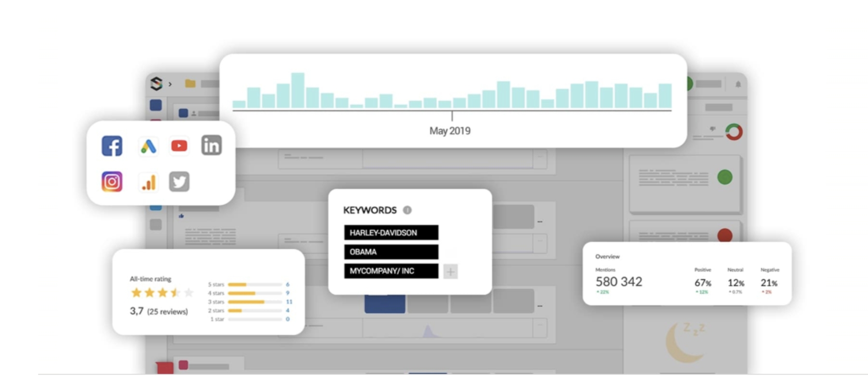This screenshot has height=381, width=868.
Task: Click the 2 stars rating row
Action: tap(249, 311)
